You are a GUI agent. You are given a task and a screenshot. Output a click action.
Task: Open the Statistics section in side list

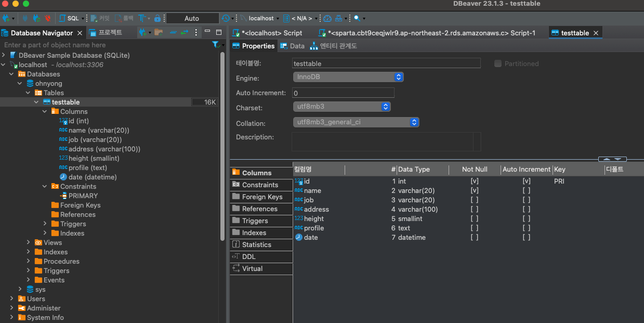click(261, 244)
